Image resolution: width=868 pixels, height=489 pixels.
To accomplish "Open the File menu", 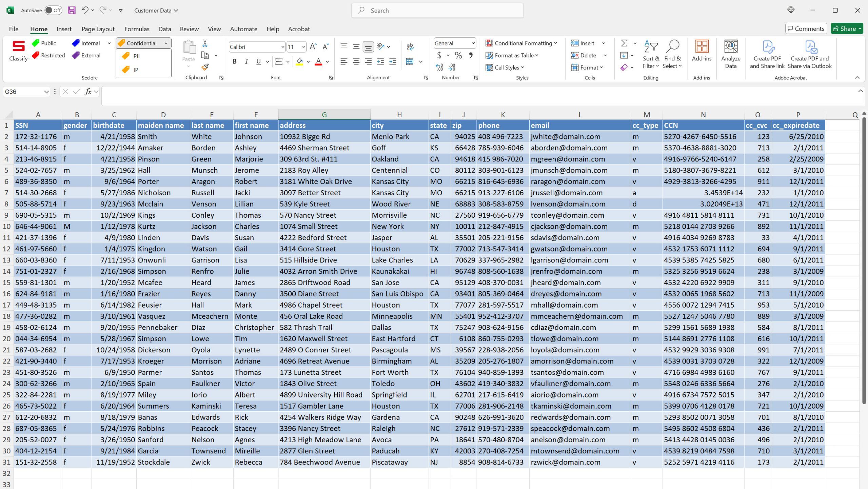I will (14, 29).
